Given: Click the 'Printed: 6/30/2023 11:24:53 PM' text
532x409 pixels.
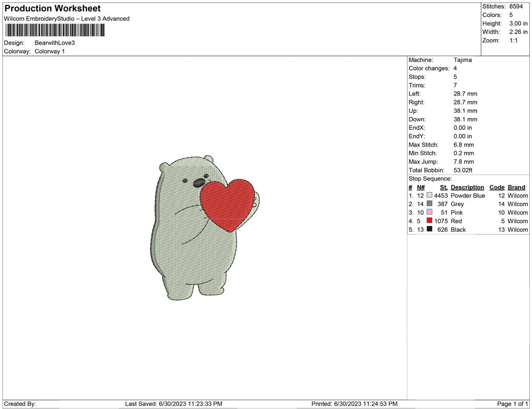Looking at the screenshot, I should [355, 404].
